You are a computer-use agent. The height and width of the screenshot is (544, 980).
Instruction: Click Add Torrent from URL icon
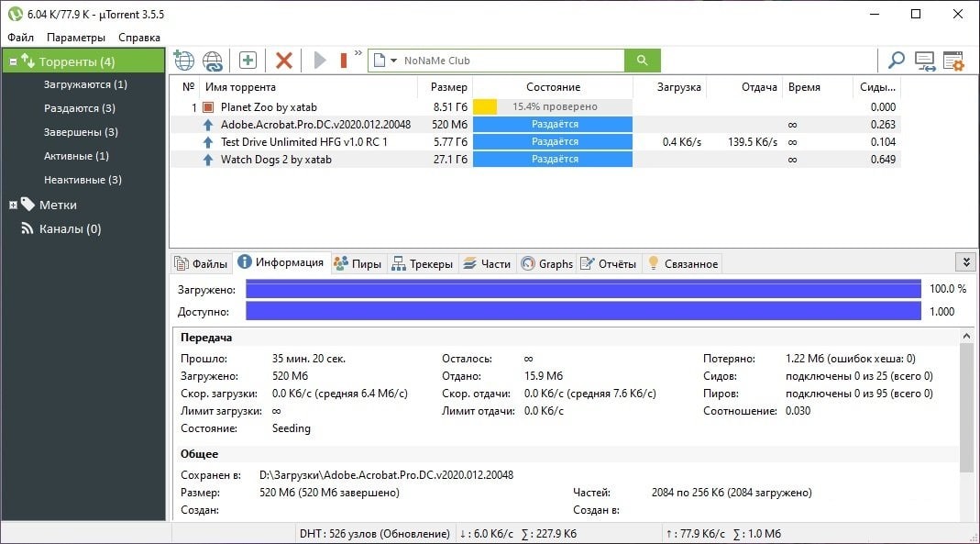click(x=213, y=61)
